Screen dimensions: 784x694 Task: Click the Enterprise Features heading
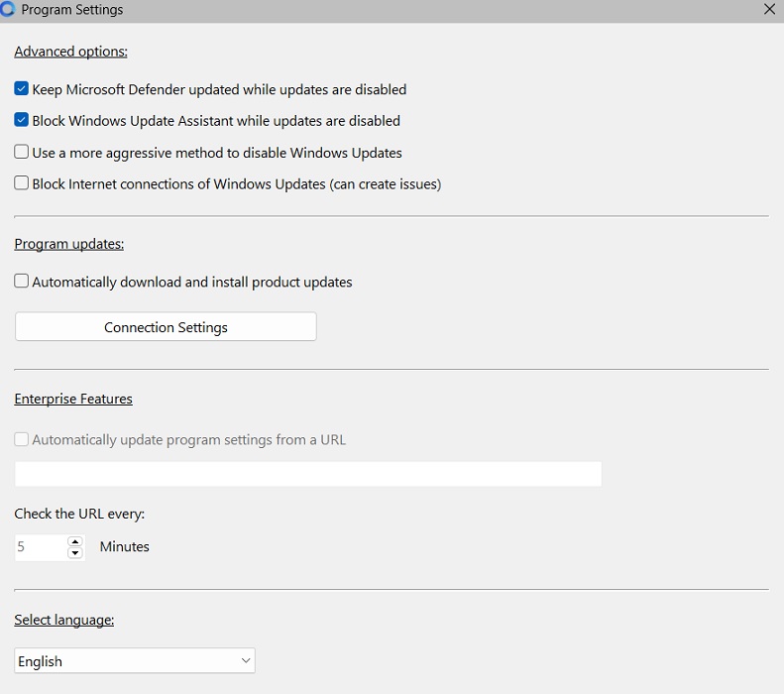coord(73,399)
